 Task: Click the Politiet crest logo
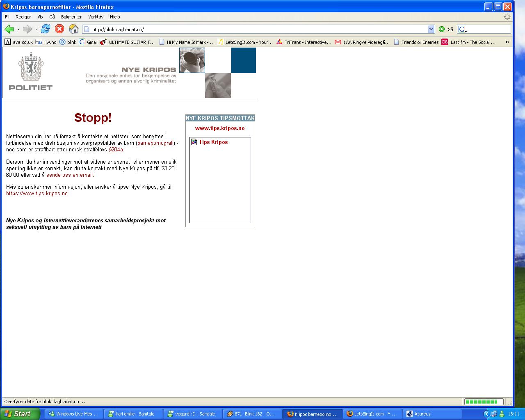point(31,70)
